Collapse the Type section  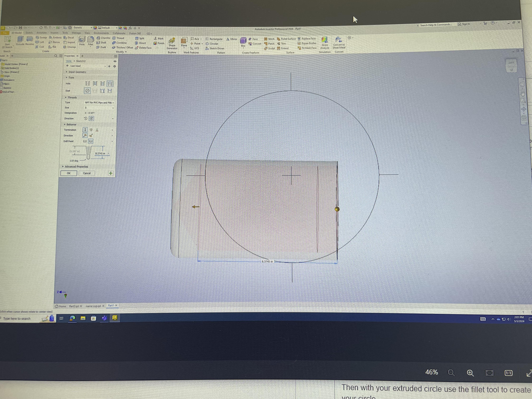click(70, 77)
